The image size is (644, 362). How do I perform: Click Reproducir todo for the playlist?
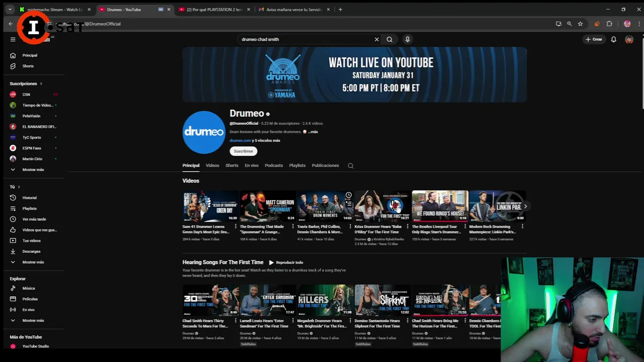coord(286,262)
